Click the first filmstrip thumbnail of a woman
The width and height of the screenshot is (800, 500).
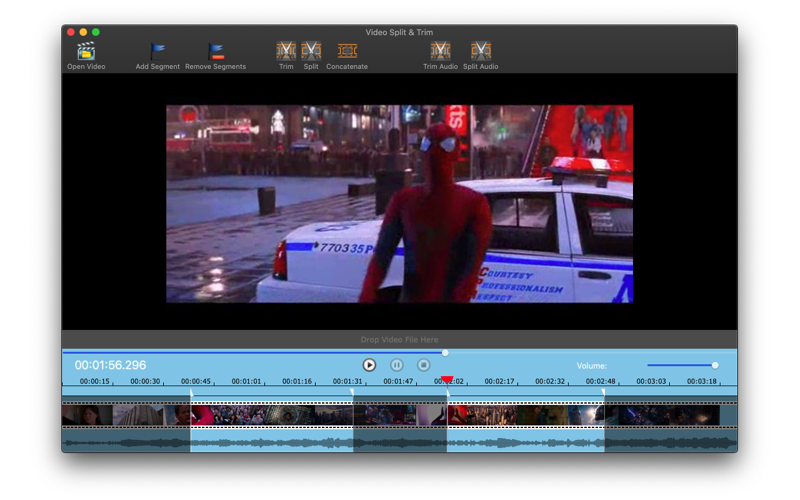tap(87, 415)
